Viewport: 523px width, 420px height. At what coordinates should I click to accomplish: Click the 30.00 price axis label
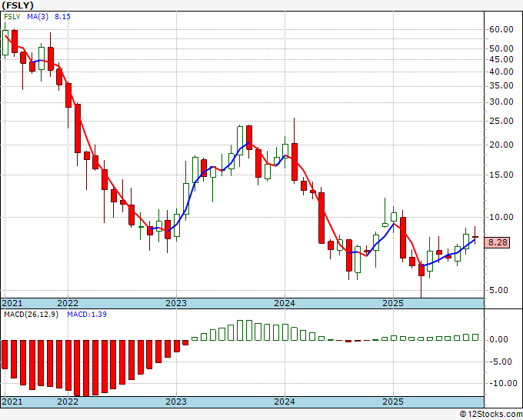point(501,102)
